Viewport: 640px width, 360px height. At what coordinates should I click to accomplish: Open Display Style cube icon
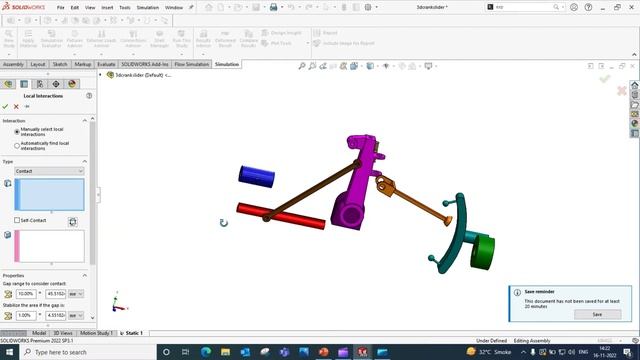click(x=370, y=66)
